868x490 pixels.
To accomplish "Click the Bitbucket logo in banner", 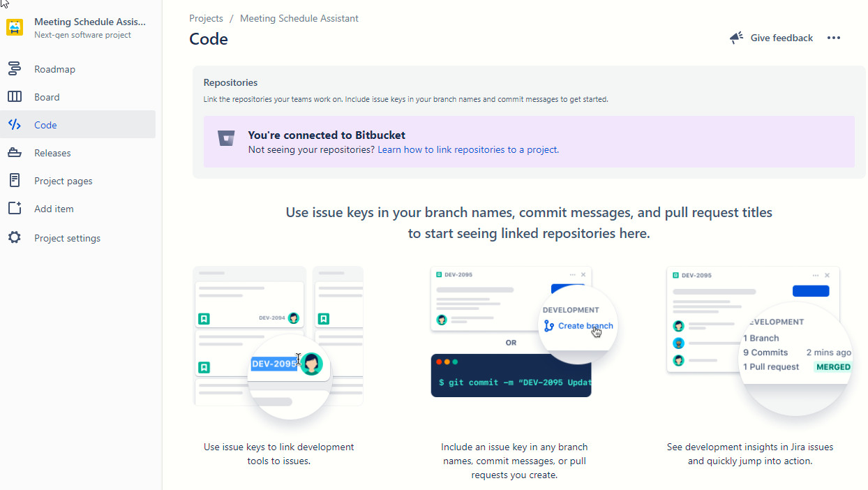I will [226, 138].
